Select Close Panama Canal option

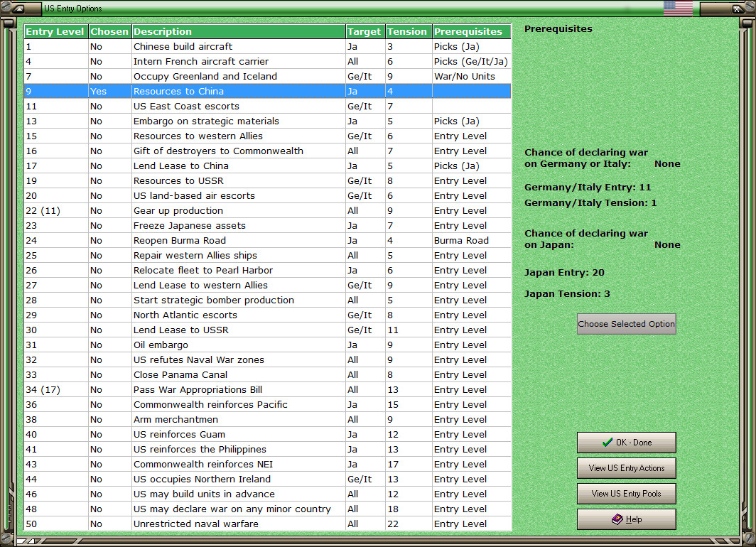click(x=268, y=375)
